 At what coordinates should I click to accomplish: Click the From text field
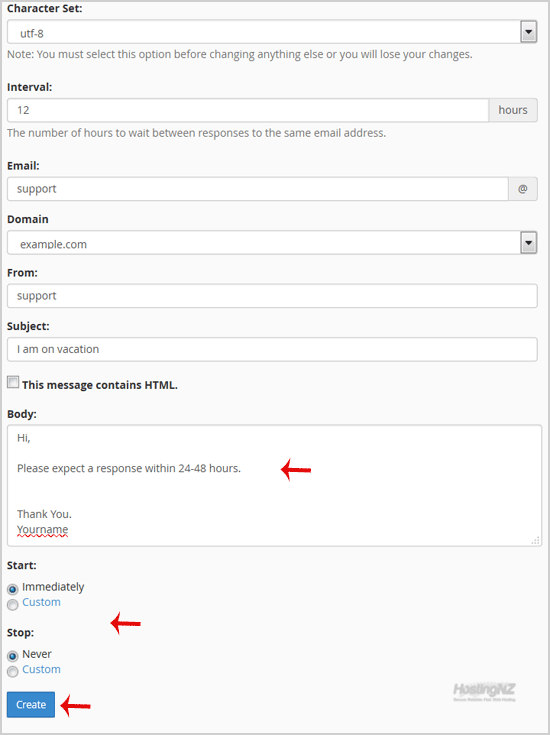tap(272, 296)
